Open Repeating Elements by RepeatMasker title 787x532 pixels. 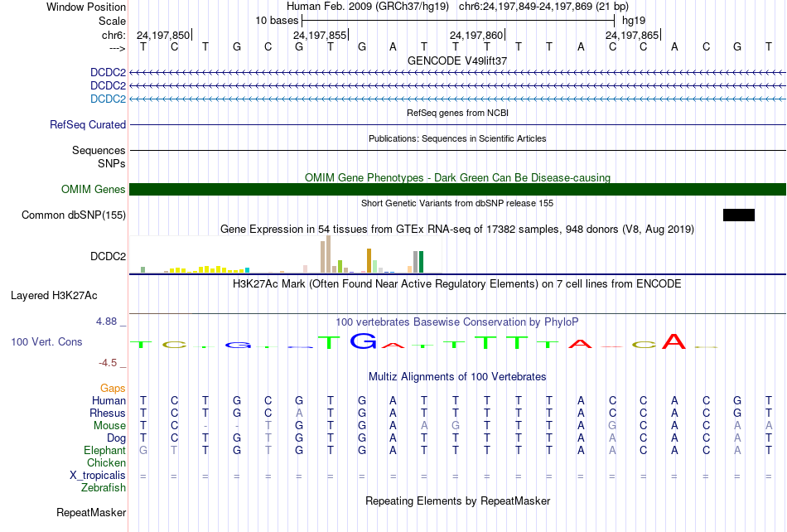pos(458,501)
